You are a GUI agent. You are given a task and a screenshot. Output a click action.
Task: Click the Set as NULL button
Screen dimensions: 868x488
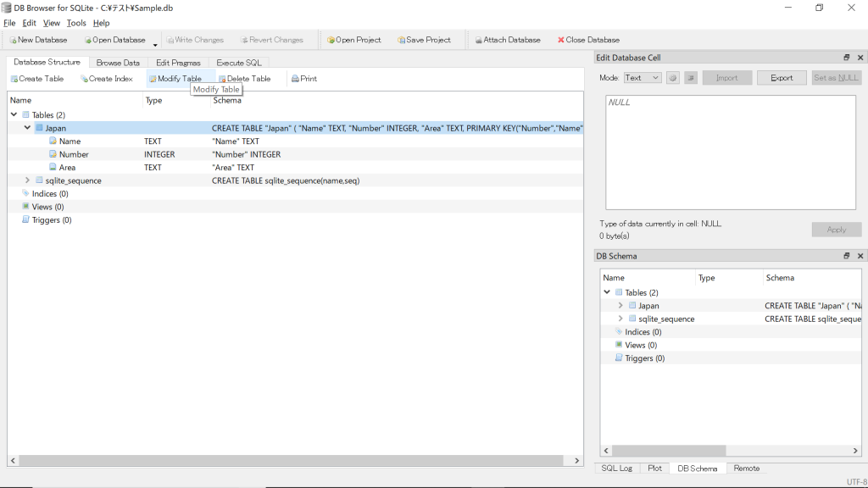836,78
